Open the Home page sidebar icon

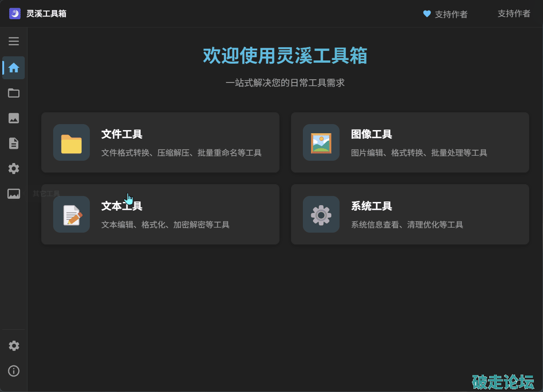click(14, 68)
